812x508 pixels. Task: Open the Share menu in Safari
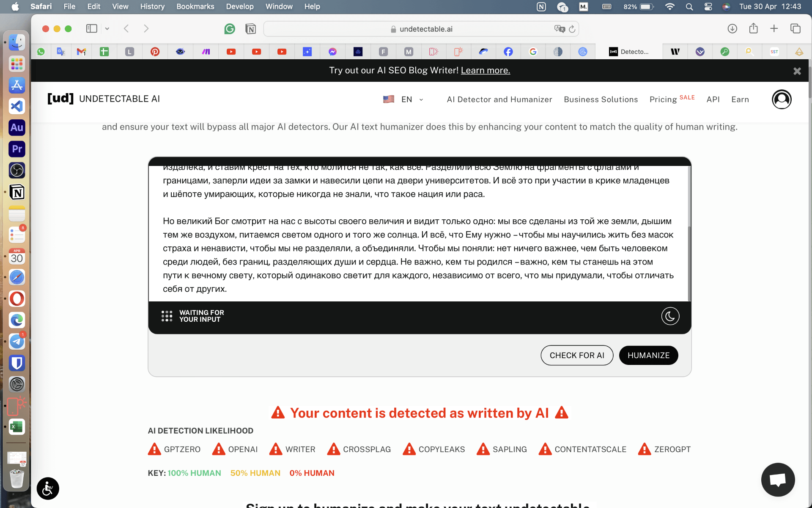(x=753, y=28)
